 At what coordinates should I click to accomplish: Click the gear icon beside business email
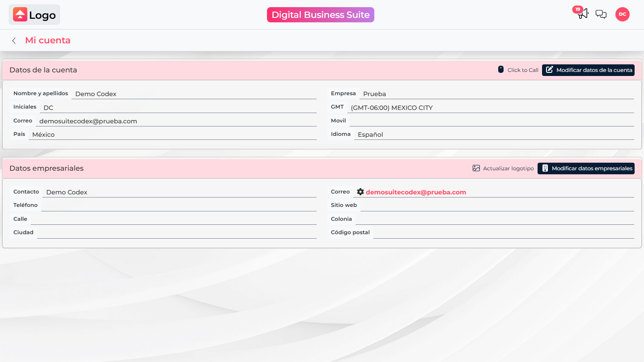point(360,192)
